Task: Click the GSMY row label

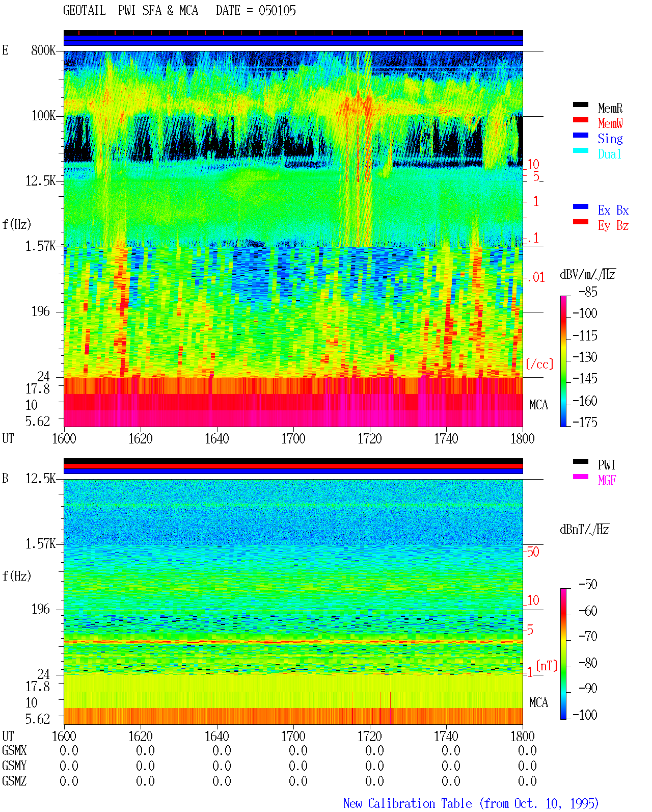Action: click(14, 766)
